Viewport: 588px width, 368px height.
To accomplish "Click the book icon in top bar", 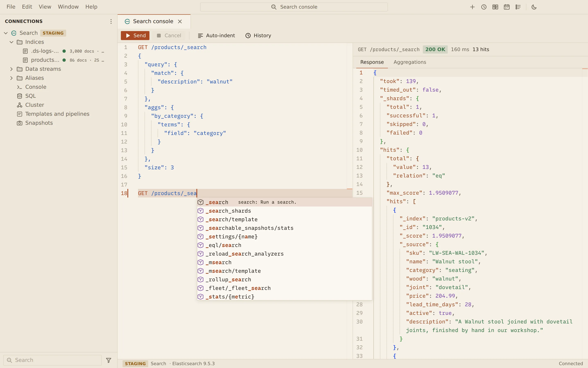I will tap(495, 7).
